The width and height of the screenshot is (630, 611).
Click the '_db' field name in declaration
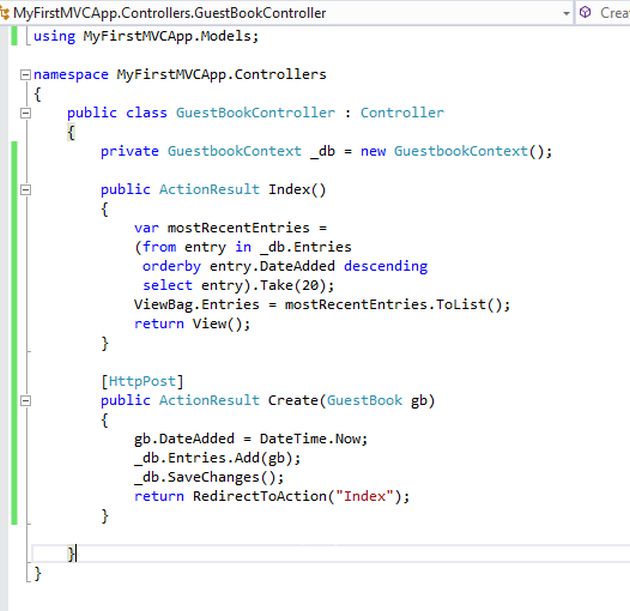(x=322, y=152)
